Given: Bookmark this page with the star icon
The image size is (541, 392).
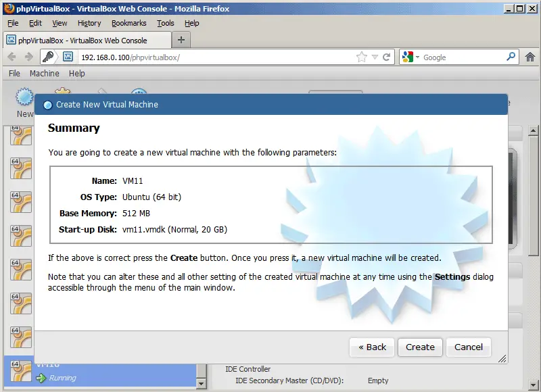Looking at the screenshot, I should (x=362, y=57).
